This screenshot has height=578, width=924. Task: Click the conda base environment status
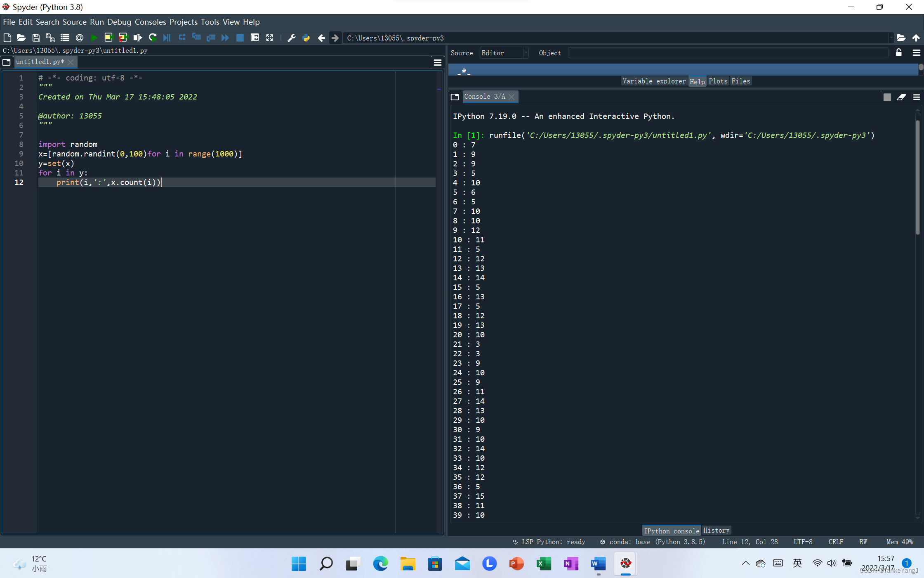653,542
